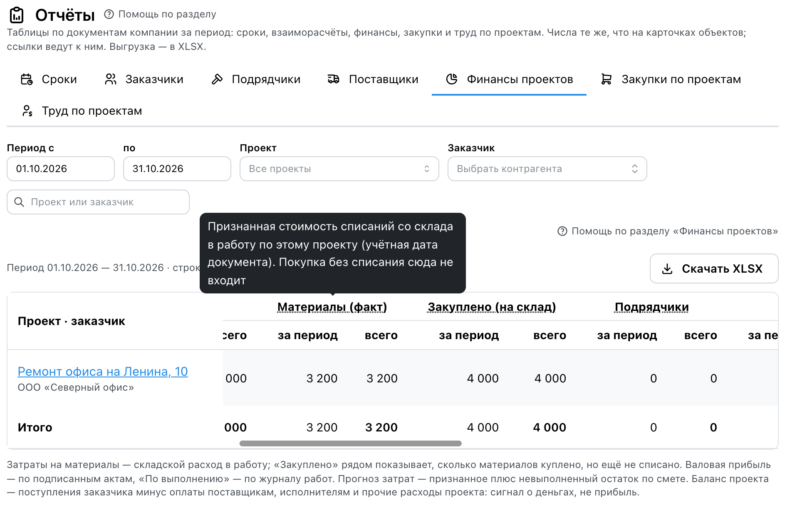Click the Проект · заказчик column header
This screenshot has width=812, height=532.
click(72, 321)
